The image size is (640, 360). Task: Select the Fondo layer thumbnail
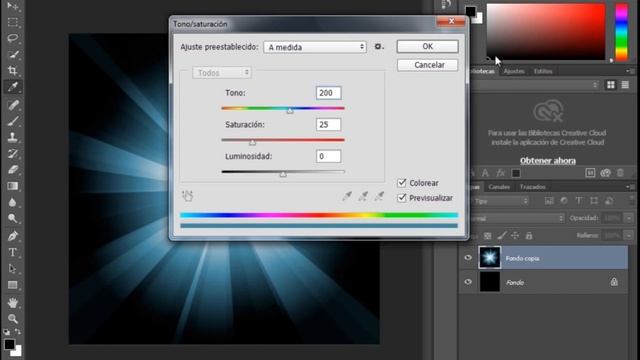click(489, 282)
